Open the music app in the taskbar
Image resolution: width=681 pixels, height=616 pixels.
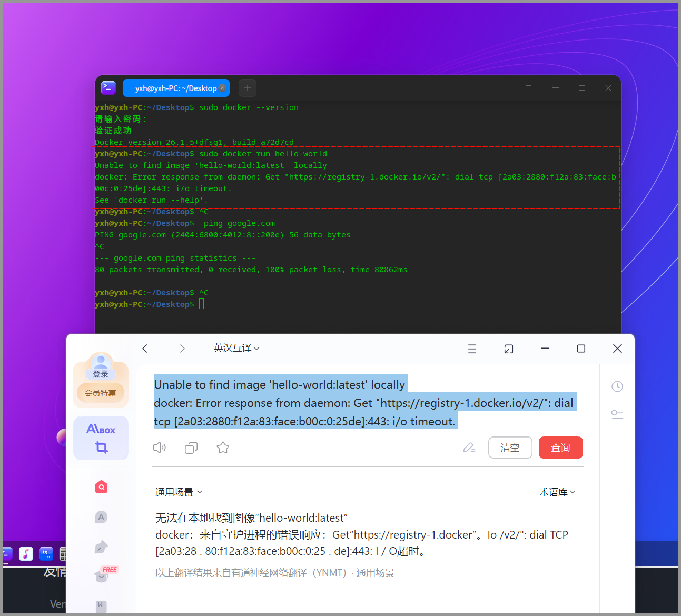(26, 553)
